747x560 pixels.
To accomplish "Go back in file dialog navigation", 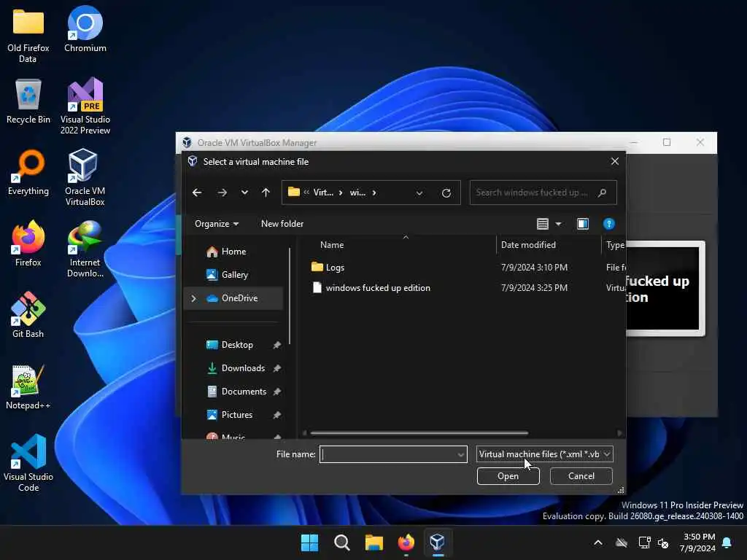I will click(197, 192).
